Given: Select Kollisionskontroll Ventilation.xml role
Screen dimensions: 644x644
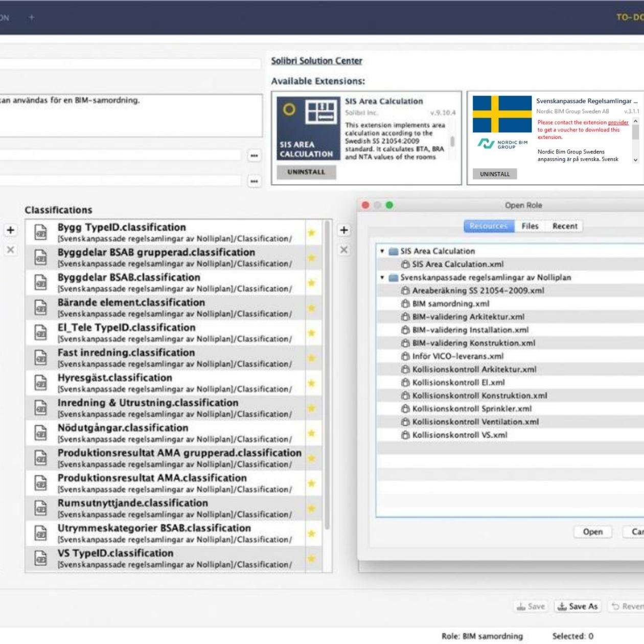Looking at the screenshot, I should (475, 422).
